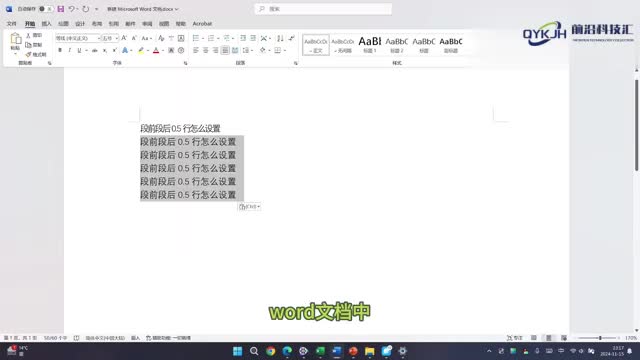Expand the numbering list dropdown arrow

tap(218, 38)
